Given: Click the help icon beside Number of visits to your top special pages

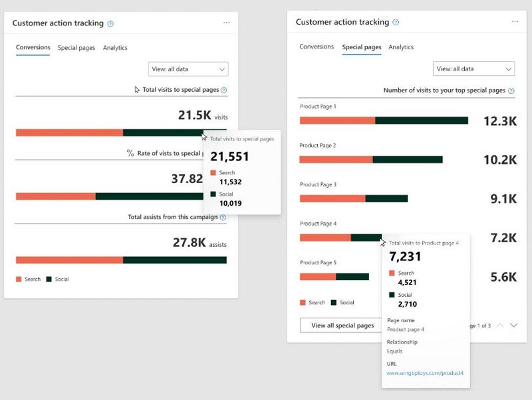Looking at the screenshot, I should (x=510, y=90).
